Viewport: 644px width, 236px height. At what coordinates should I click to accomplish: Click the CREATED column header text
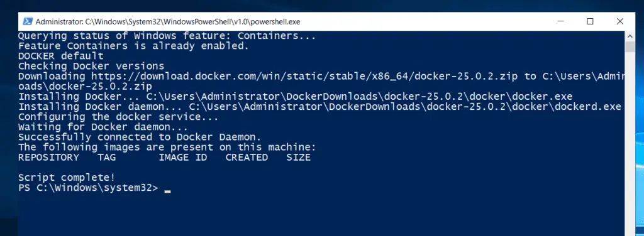point(247,158)
